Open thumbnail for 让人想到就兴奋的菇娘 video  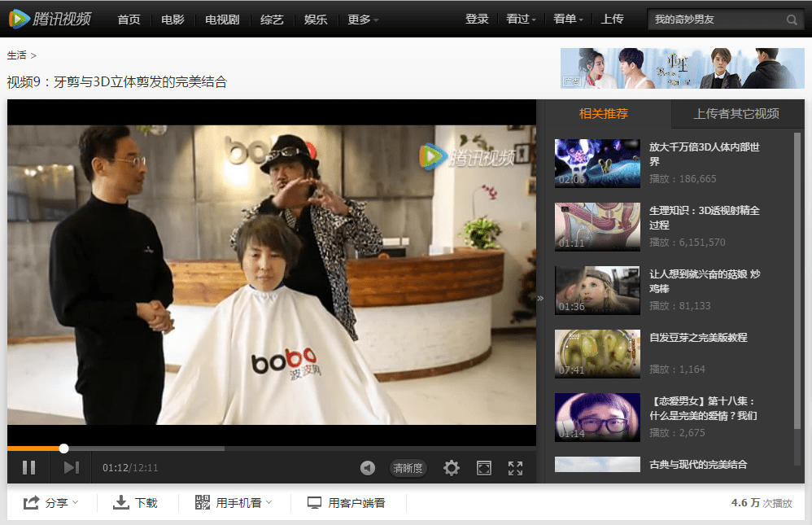coord(597,291)
